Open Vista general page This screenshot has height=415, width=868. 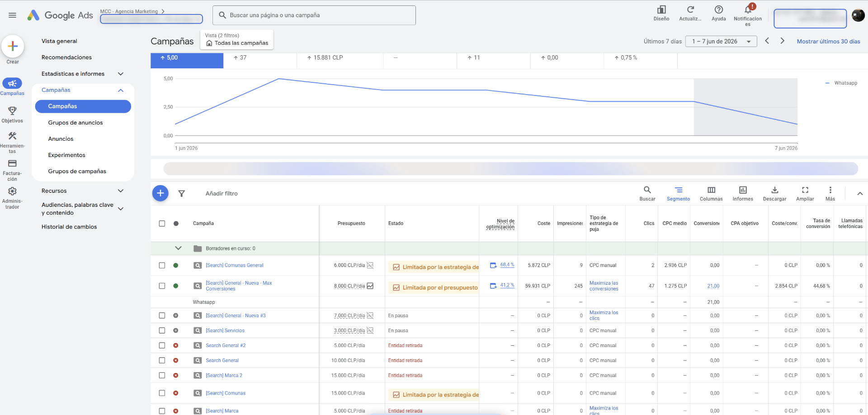[59, 41]
